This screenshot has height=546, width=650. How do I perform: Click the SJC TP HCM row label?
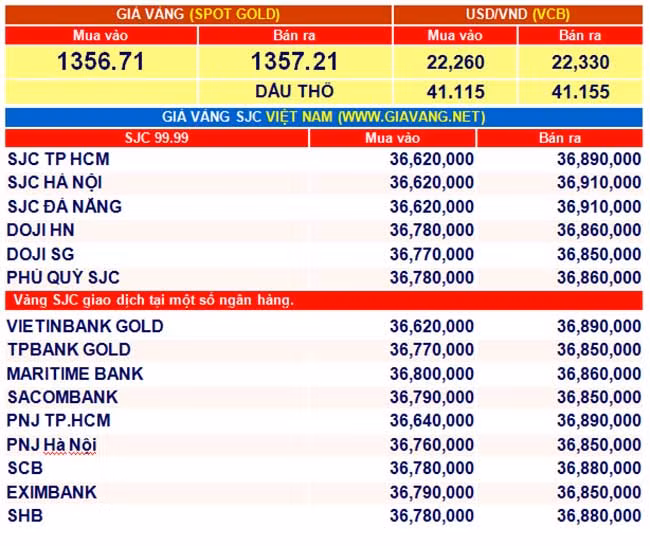[x=58, y=159]
